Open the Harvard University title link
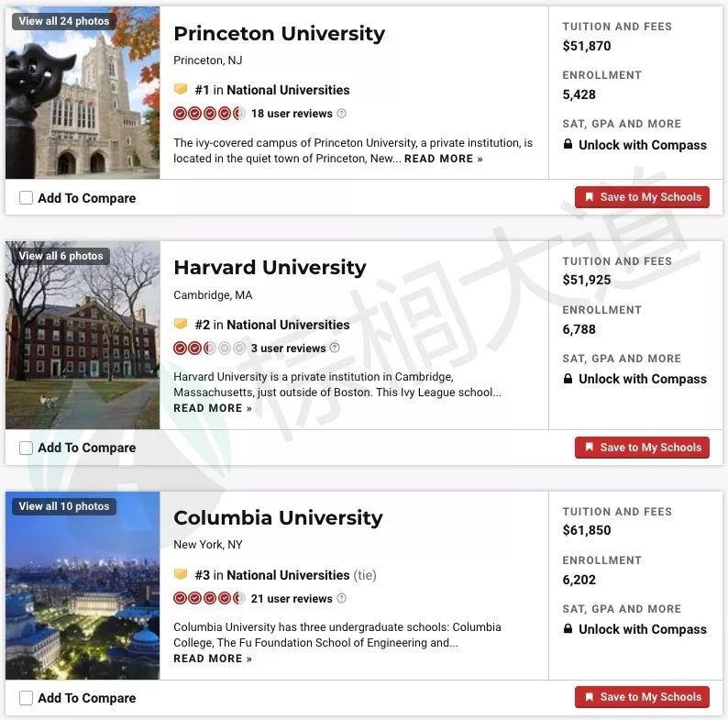Image resolution: width=728 pixels, height=720 pixels. point(270,268)
